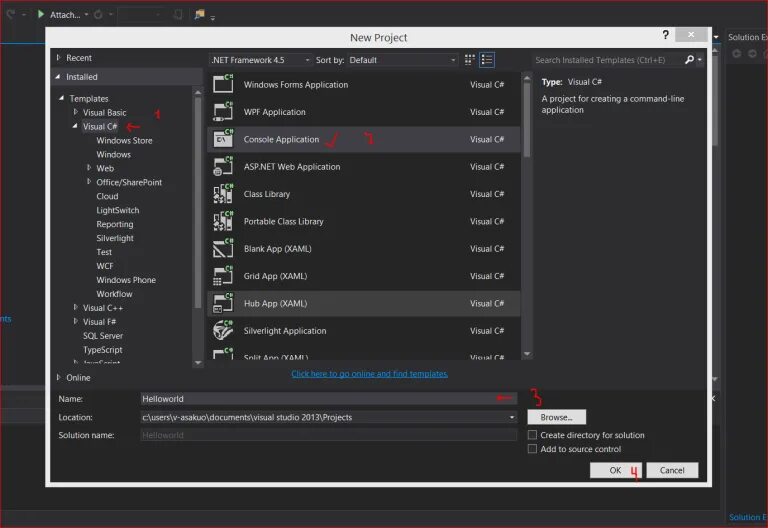Select the WCF template category
Screen dimensions: 768x528
pos(105,266)
